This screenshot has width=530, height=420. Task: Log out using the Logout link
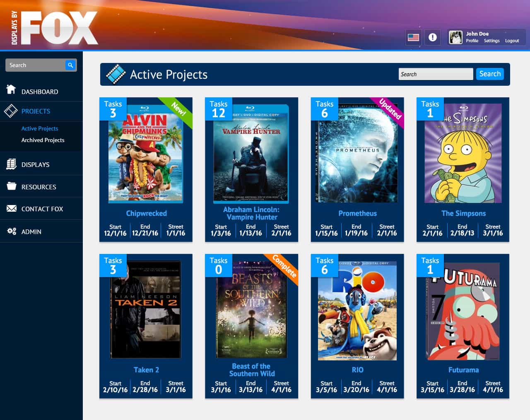coord(512,41)
